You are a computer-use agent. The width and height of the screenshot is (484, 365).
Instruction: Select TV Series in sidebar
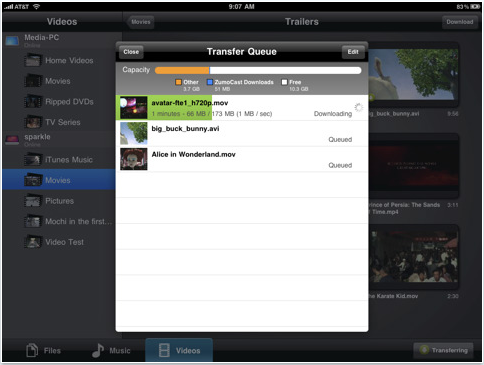[63, 122]
